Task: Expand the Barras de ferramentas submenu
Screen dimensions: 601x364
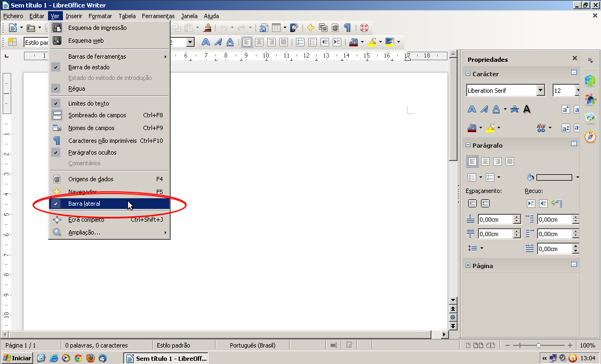Action: point(97,56)
